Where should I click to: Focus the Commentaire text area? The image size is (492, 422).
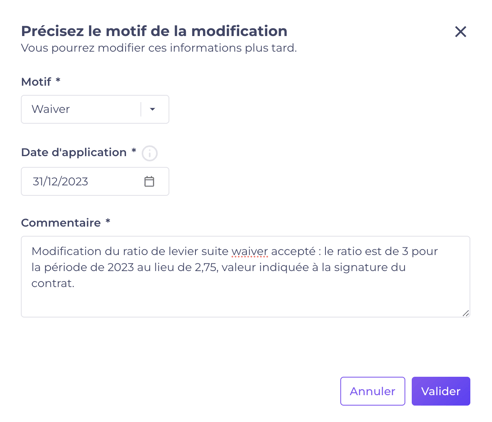click(x=246, y=277)
